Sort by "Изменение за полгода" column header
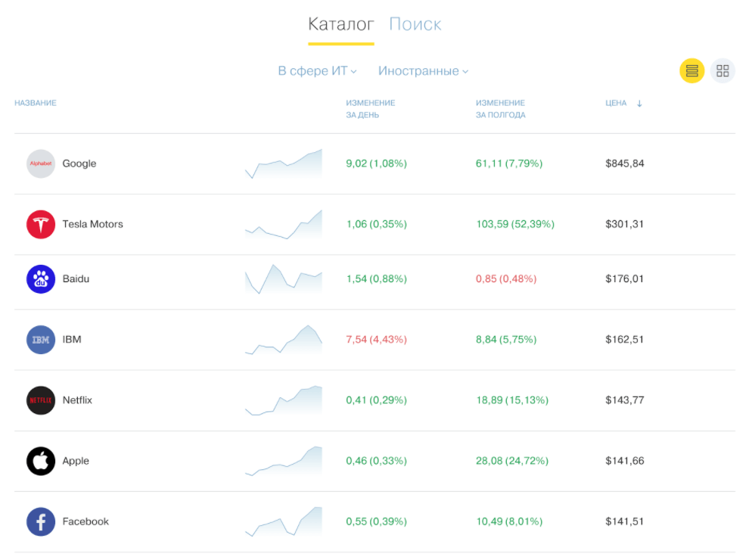This screenshot has height=560, width=752. pyautogui.click(x=500, y=109)
